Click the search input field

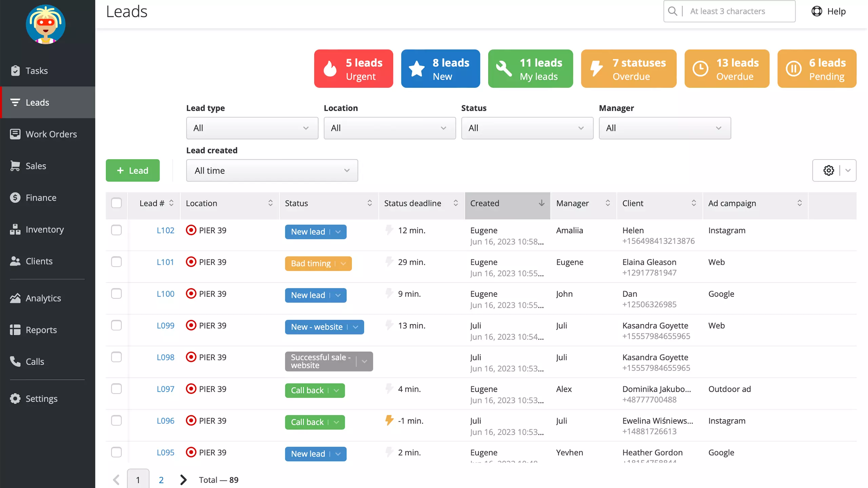coord(729,11)
